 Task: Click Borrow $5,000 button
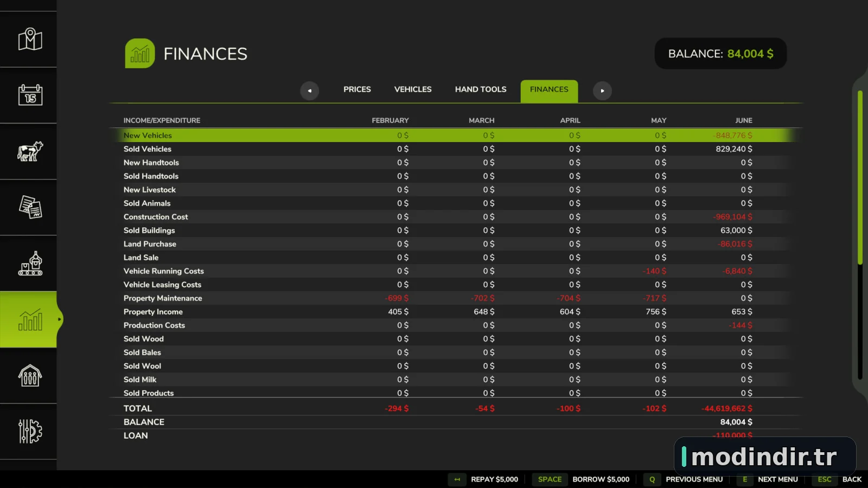[601, 479]
